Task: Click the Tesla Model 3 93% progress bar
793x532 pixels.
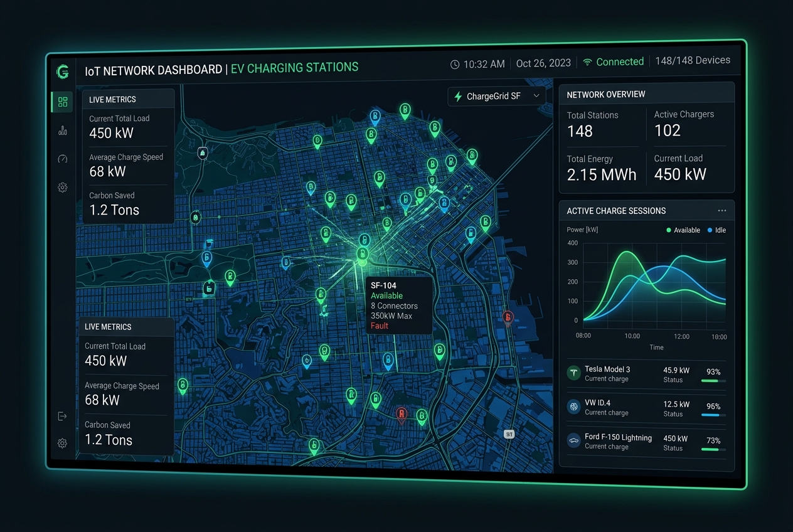Action: tap(713, 381)
